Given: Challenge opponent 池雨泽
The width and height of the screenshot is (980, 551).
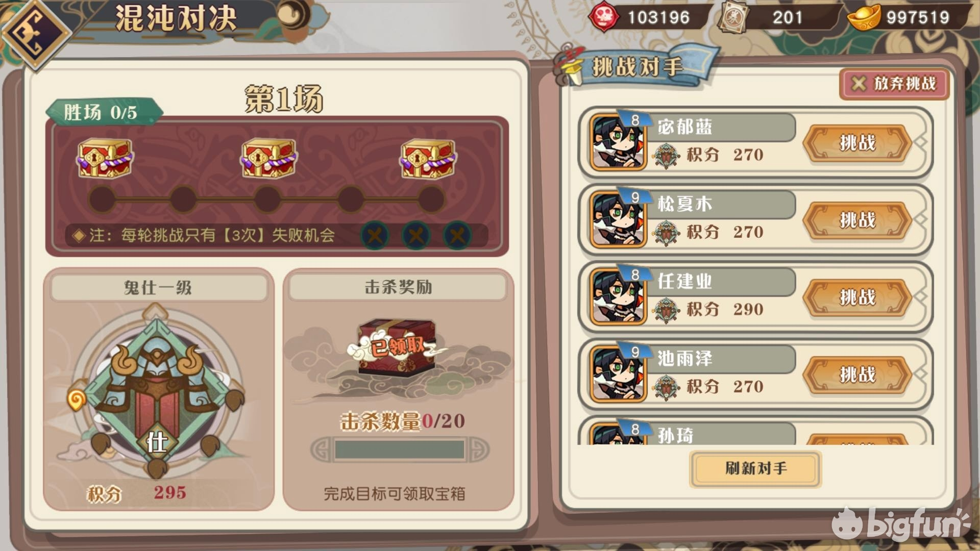Looking at the screenshot, I should [x=857, y=374].
